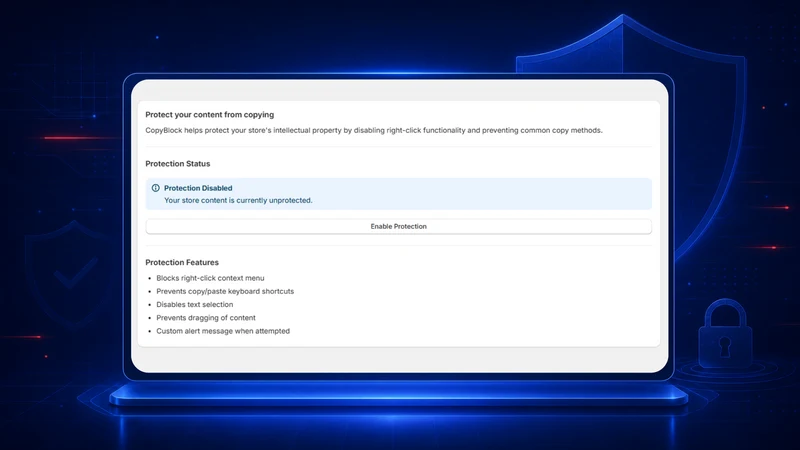Click the Protection Status heading
The width and height of the screenshot is (800, 450).
pyautogui.click(x=178, y=164)
